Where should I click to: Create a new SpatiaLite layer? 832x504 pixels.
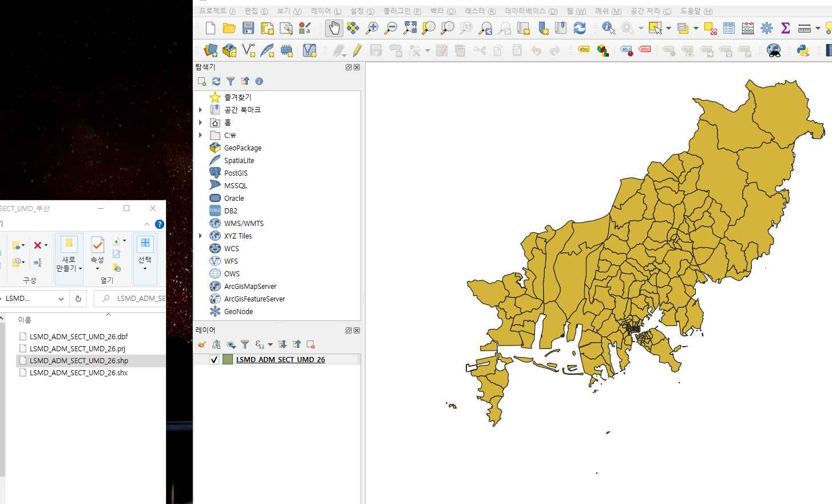[267, 50]
